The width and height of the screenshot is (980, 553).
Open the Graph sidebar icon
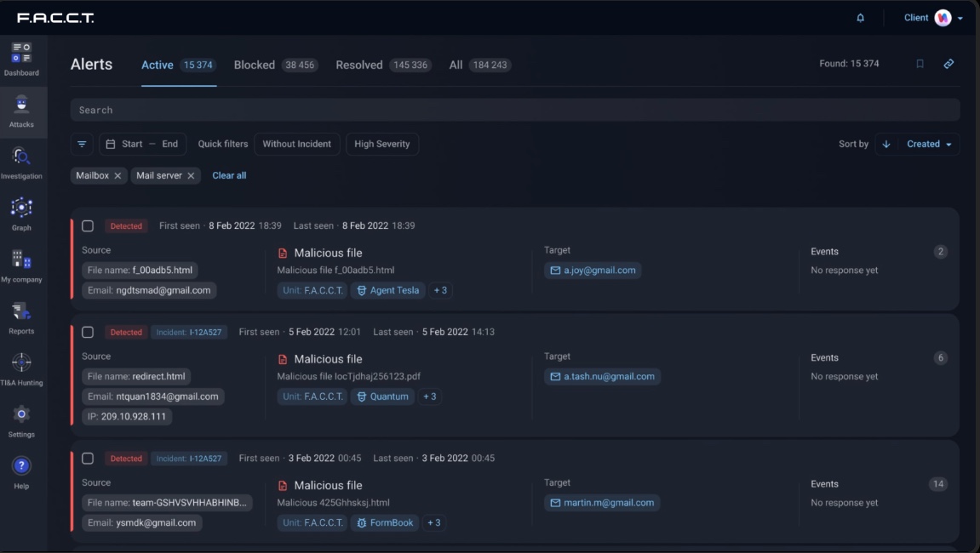[21, 209]
